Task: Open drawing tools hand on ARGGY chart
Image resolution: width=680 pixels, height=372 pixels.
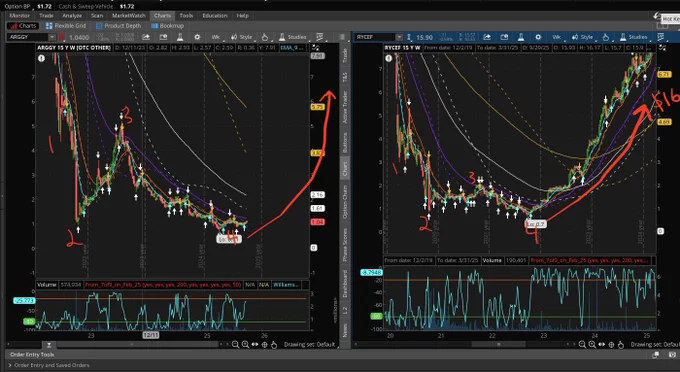Action: pyautogui.click(x=265, y=37)
